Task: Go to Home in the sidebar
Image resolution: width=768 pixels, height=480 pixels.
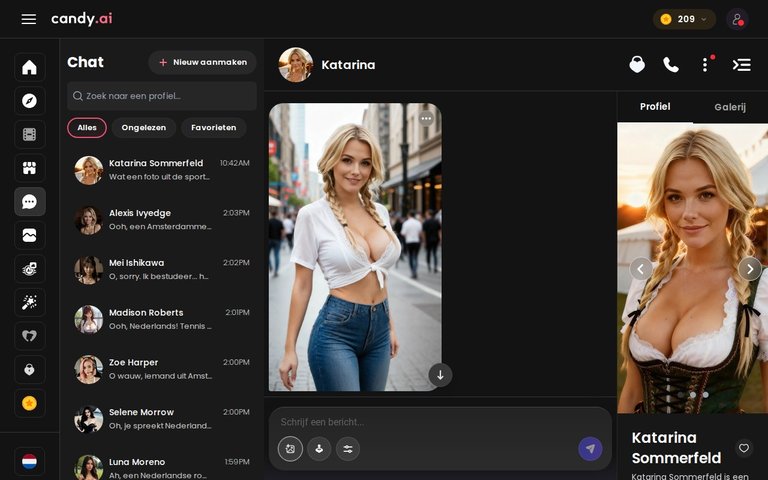Action: pos(29,67)
